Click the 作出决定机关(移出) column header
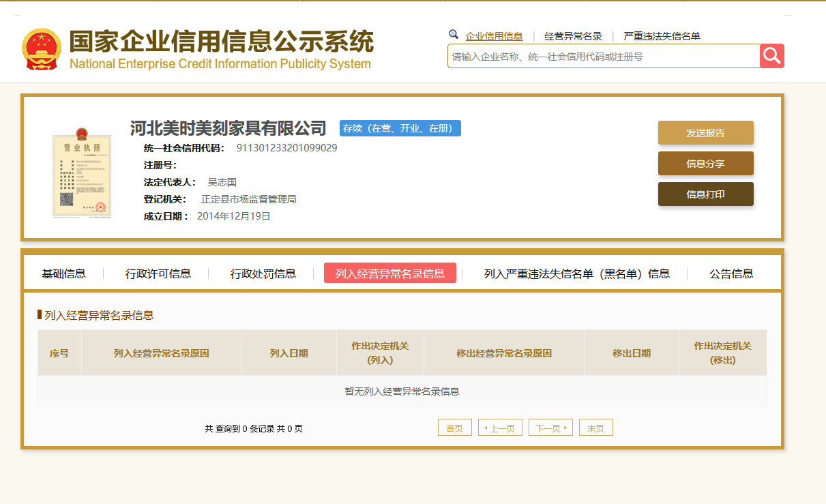The image size is (826, 504). point(722,353)
